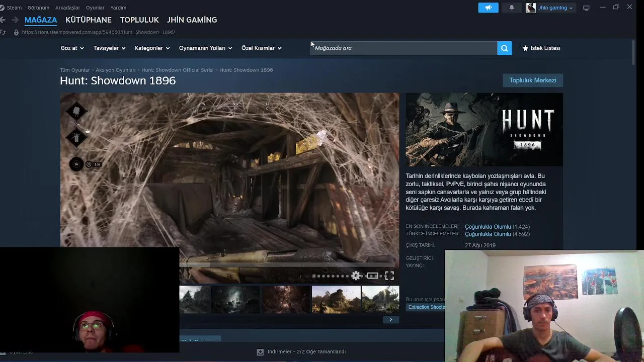Click the page vertical scrollbar
The image size is (644, 362).
634,52
